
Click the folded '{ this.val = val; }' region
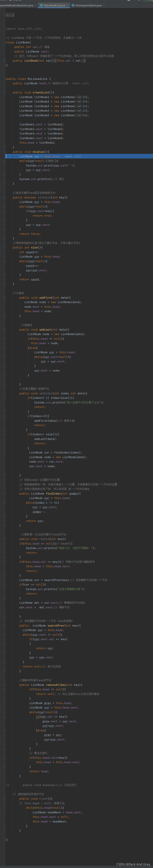coord(70,61)
